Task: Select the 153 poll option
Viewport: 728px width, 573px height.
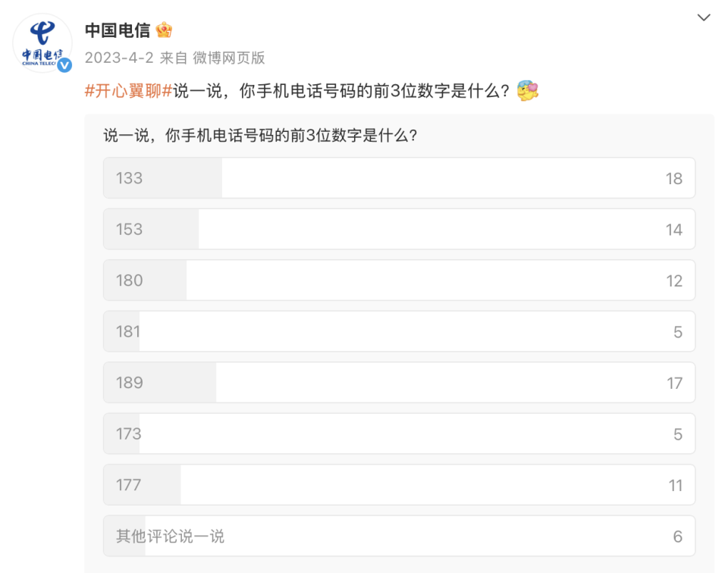Action: pos(399,229)
